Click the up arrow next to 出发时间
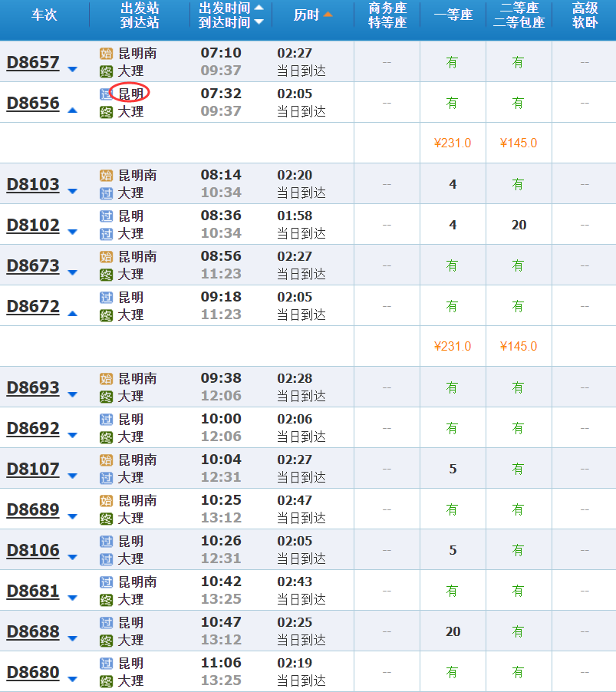 coord(259,8)
